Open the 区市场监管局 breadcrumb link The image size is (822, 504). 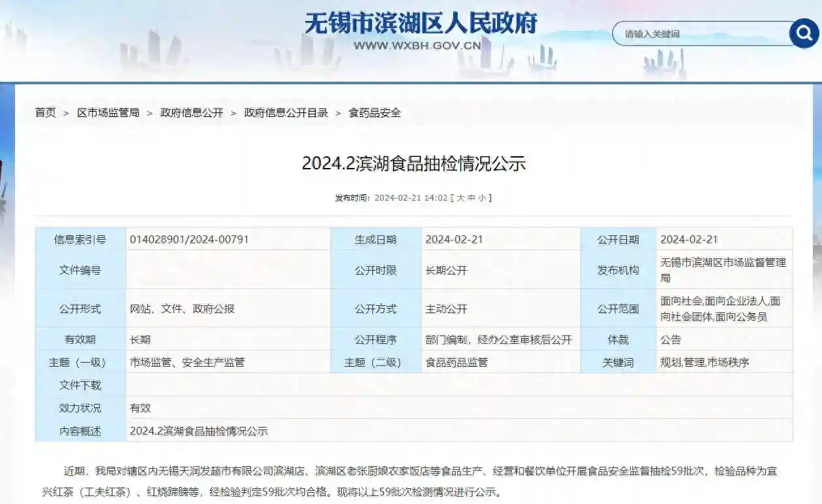108,112
